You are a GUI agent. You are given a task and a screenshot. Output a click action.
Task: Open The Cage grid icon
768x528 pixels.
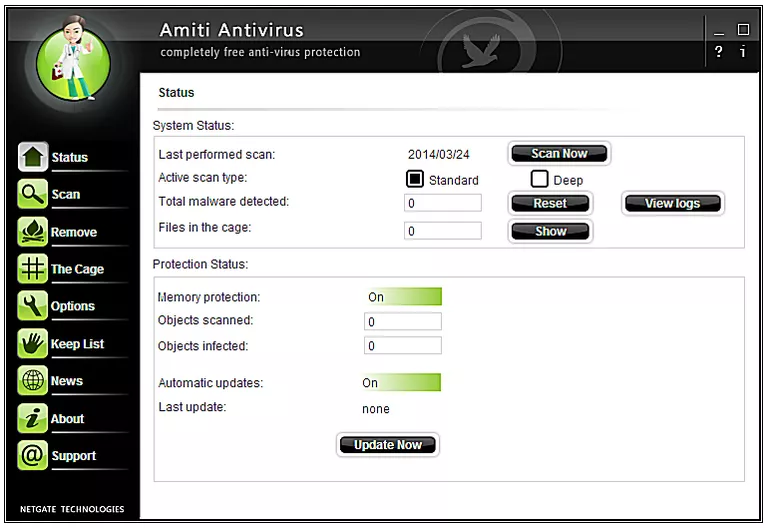[33, 268]
